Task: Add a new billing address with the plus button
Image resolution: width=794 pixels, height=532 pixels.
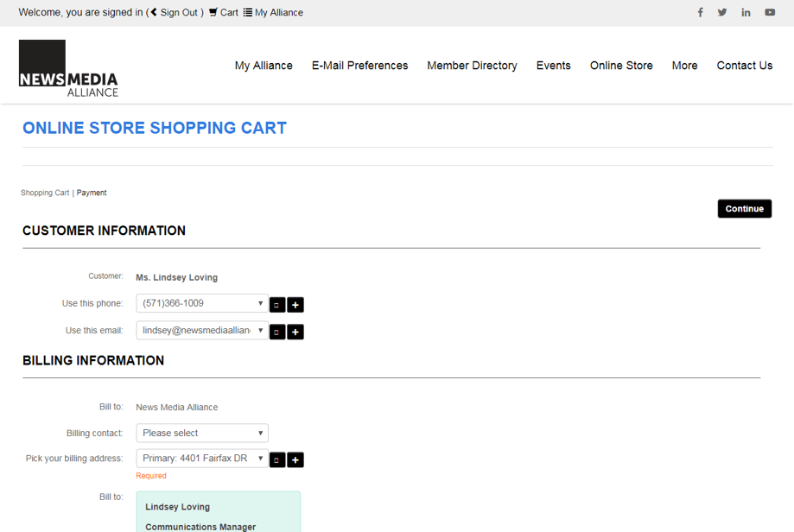Action: coord(295,460)
